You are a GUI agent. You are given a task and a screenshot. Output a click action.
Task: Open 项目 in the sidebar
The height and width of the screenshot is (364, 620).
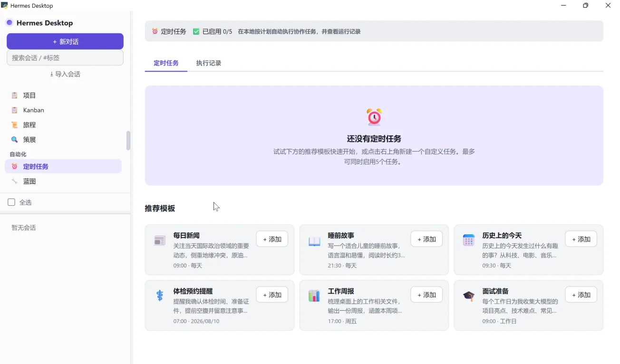click(x=63, y=96)
